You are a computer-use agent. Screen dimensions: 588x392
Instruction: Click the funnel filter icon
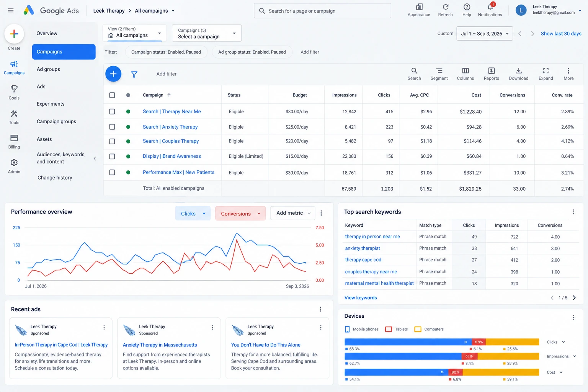tap(134, 74)
